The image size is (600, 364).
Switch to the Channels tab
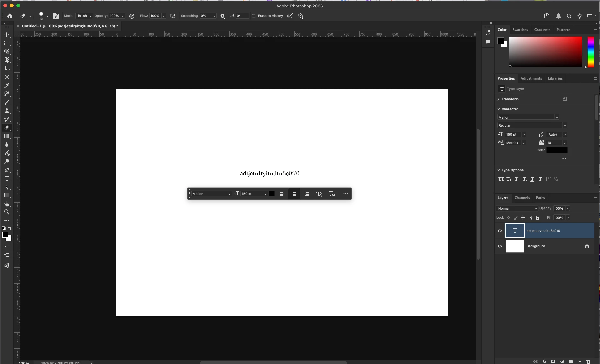[522, 198]
